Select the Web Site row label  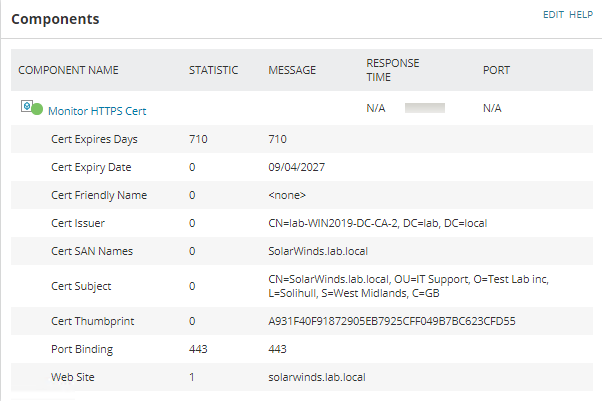click(x=73, y=377)
